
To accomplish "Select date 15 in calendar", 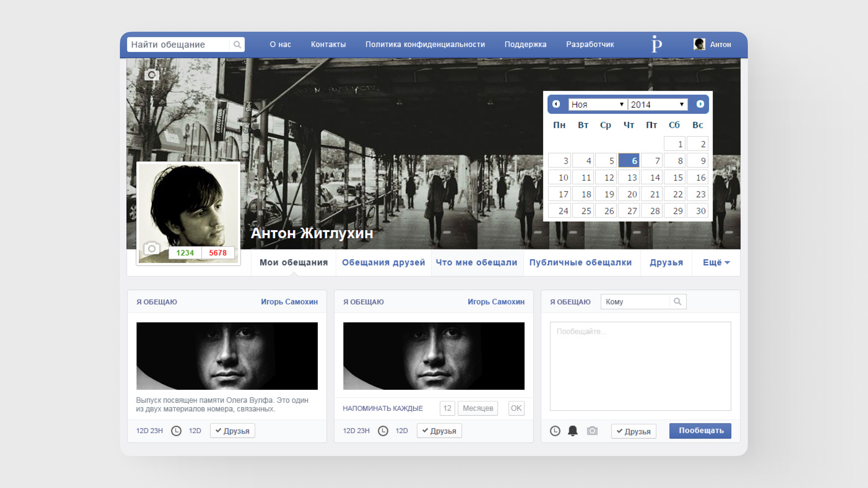I will (675, 177).
